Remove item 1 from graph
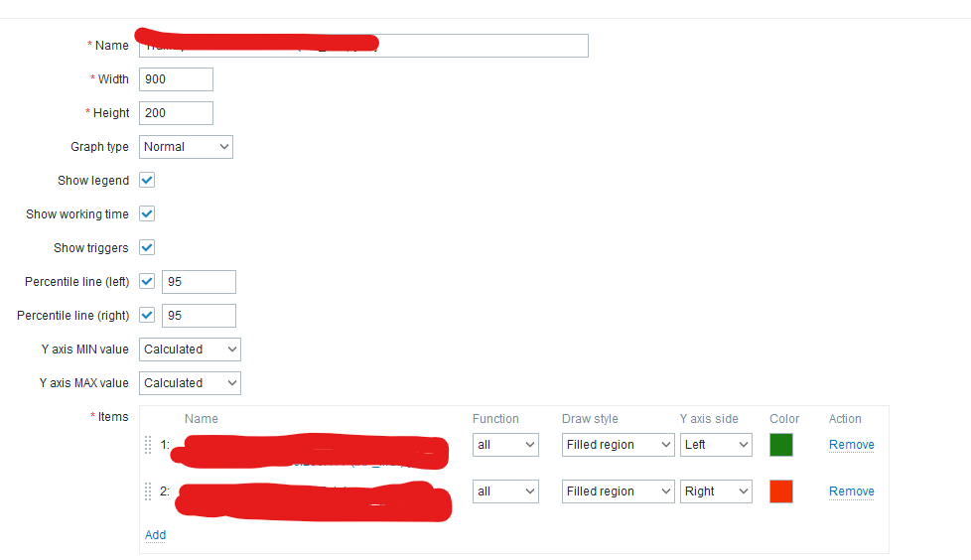The height and width of the screenshot is (560, 971). (852, 445)
